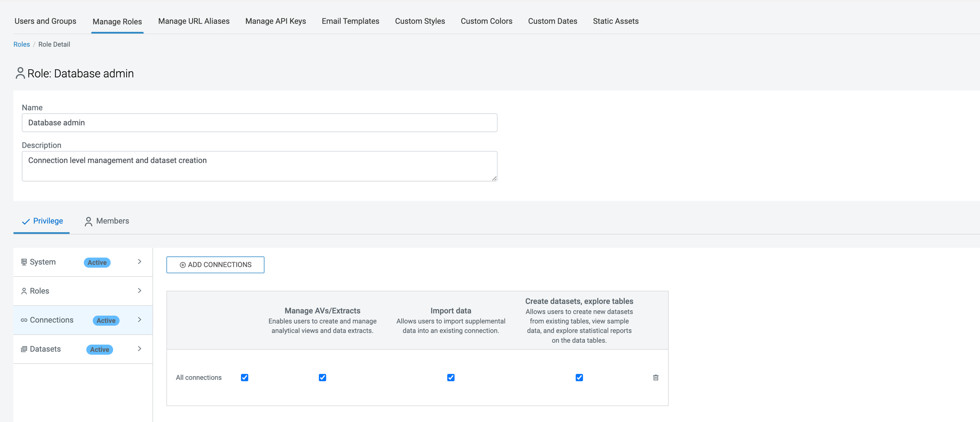Click the Active badge next to Datasets
Screen dimensions: 980x422
(99, 349)
